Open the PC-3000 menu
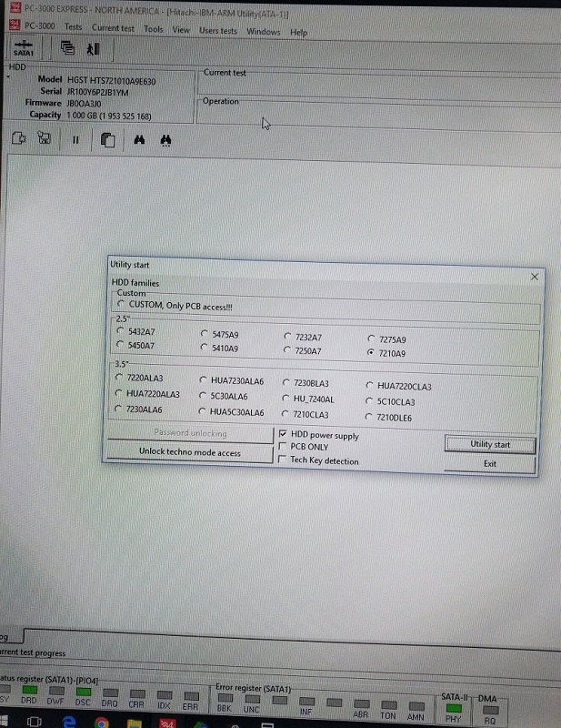 [x=39, y=25]
